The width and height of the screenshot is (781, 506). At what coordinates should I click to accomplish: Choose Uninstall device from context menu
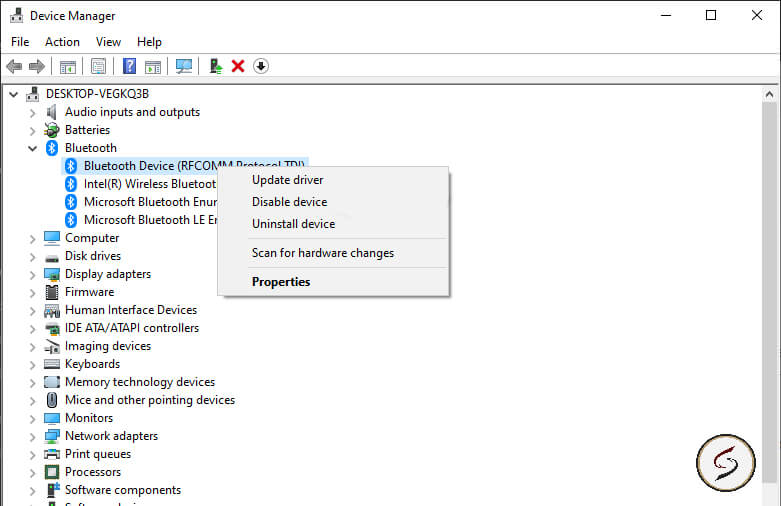[x=334, y=224]
